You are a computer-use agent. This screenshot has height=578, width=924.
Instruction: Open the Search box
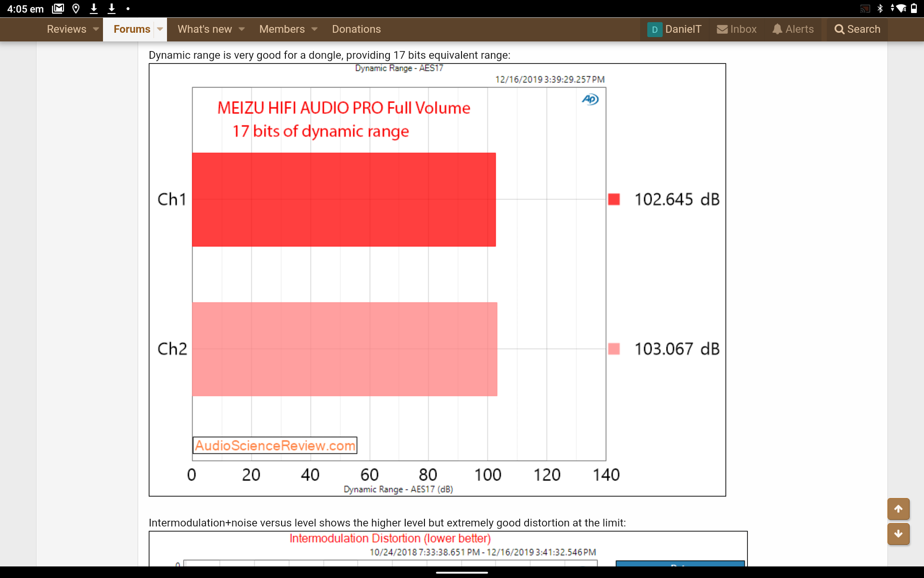[857, 29]
